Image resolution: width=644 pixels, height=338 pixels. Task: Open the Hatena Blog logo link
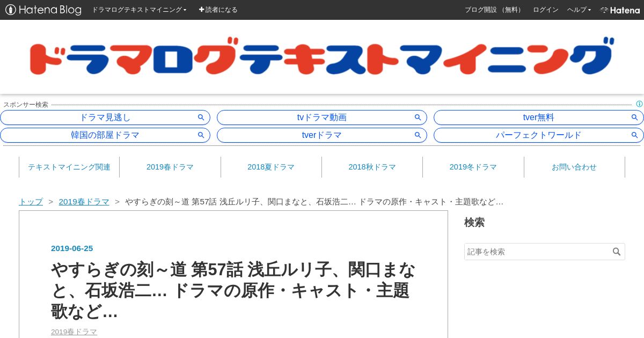43,10
